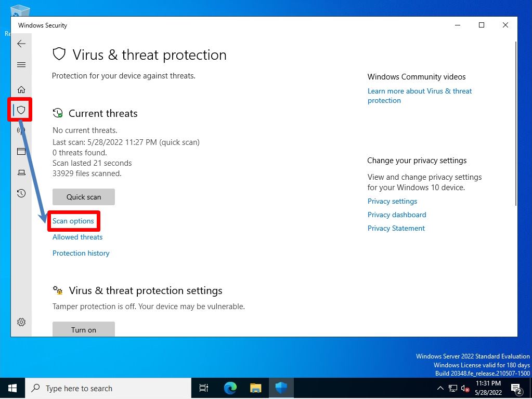Turn on tamper protection
The image size is (532, 399).
point(83,329)
